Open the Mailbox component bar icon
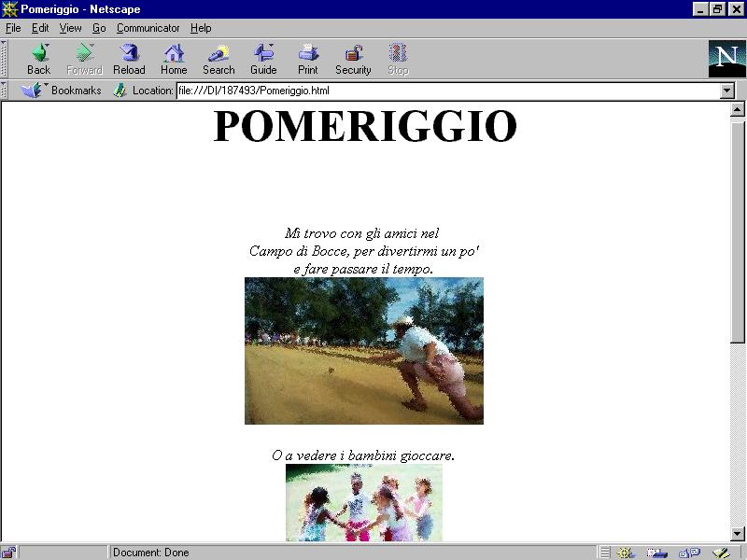Image resolution: width=747 pixels, height=560 pixels. [657, 553]
